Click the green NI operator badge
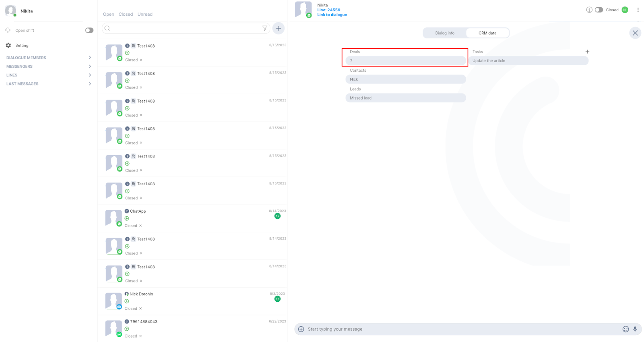 tap(625, 10)
